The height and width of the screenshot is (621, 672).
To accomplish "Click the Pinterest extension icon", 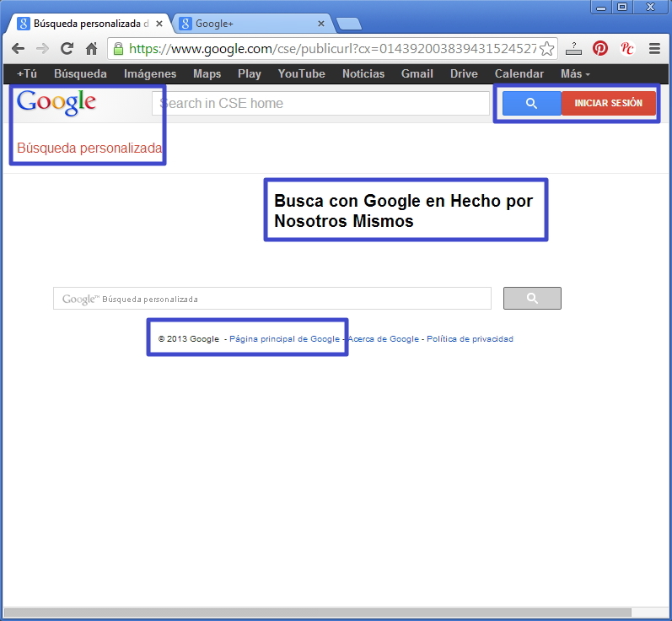I will click(x=600, y=48).
